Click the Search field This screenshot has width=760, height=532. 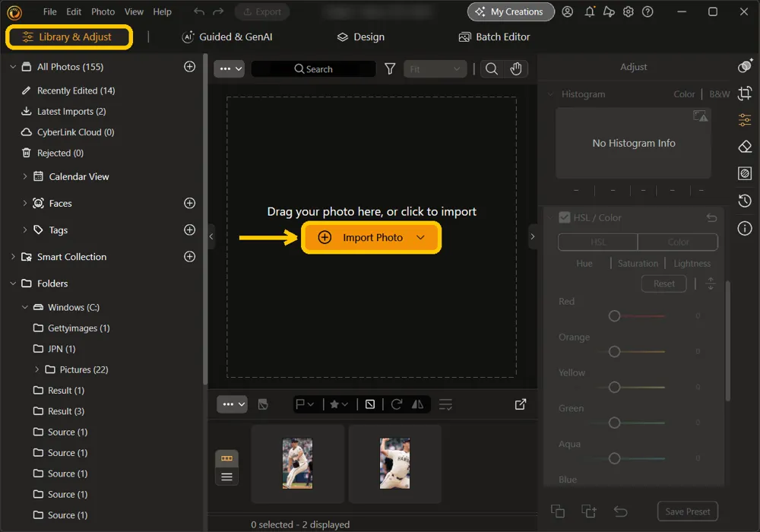coord(314,69)
